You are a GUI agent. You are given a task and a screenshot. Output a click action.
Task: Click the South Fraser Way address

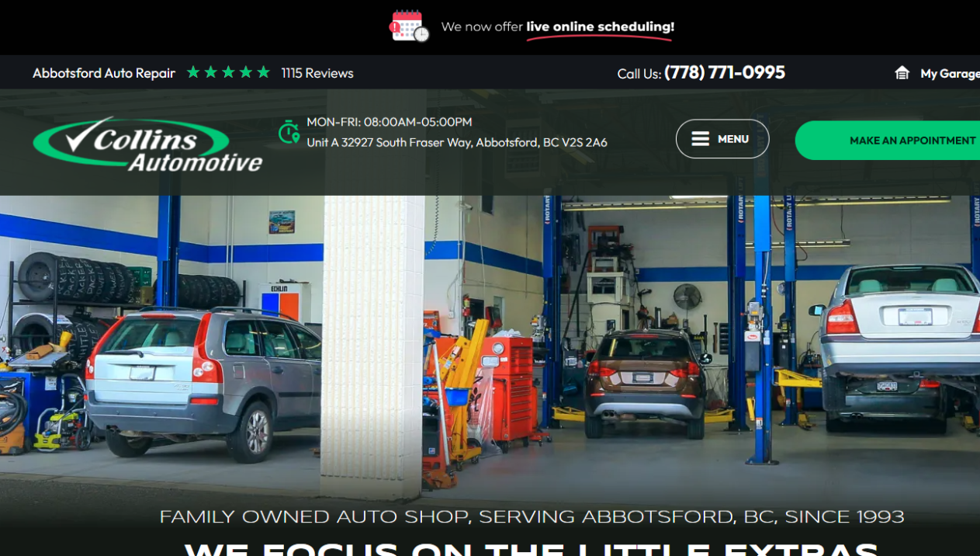[456, 143]
